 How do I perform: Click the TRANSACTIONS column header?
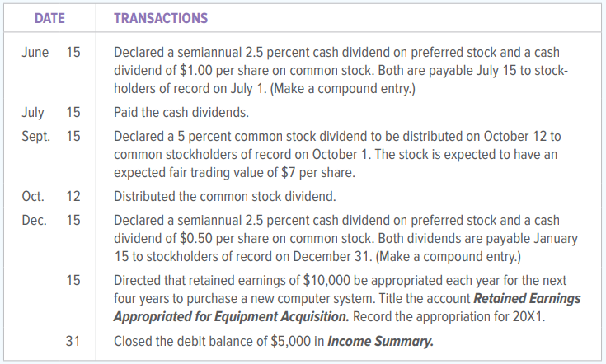tap(161, 18)
